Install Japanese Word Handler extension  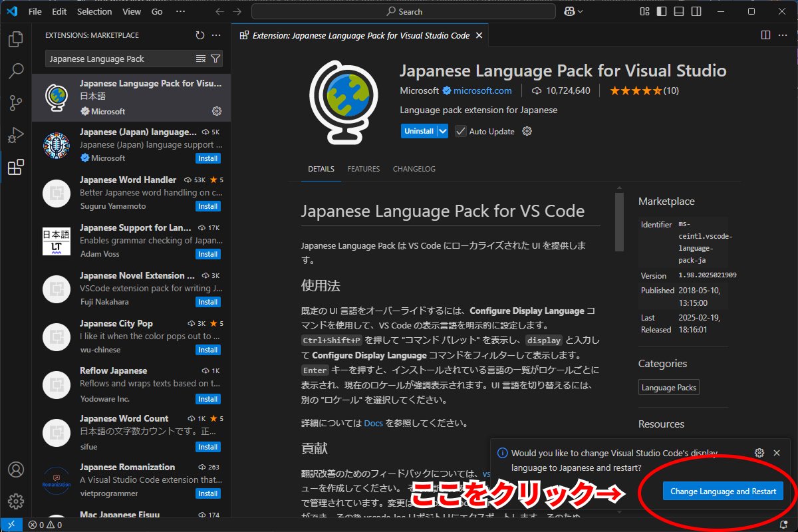[208, 206]
